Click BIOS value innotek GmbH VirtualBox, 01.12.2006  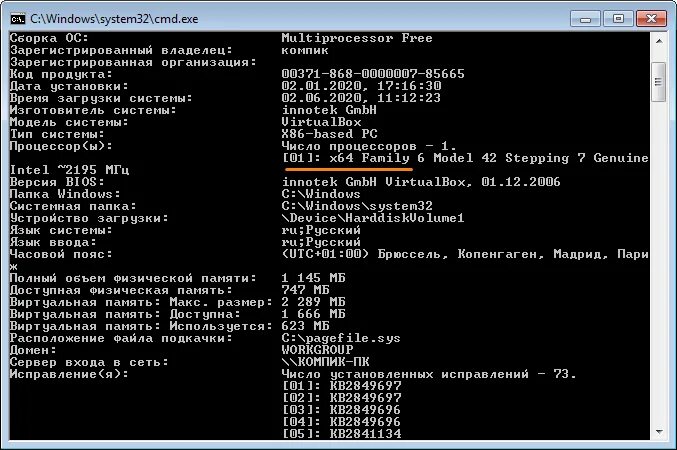click(x=421, y=182)
